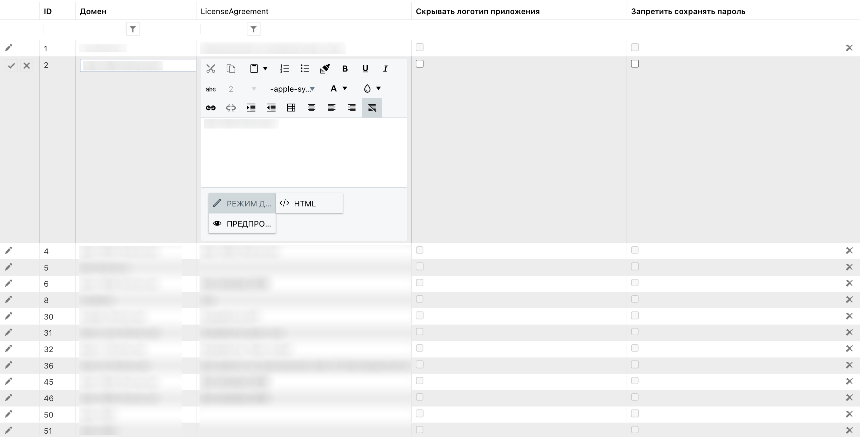Screen dimensions: 868x437
Task: Click the LicenseAgreement filter text box
Action: tap(223, 29)
